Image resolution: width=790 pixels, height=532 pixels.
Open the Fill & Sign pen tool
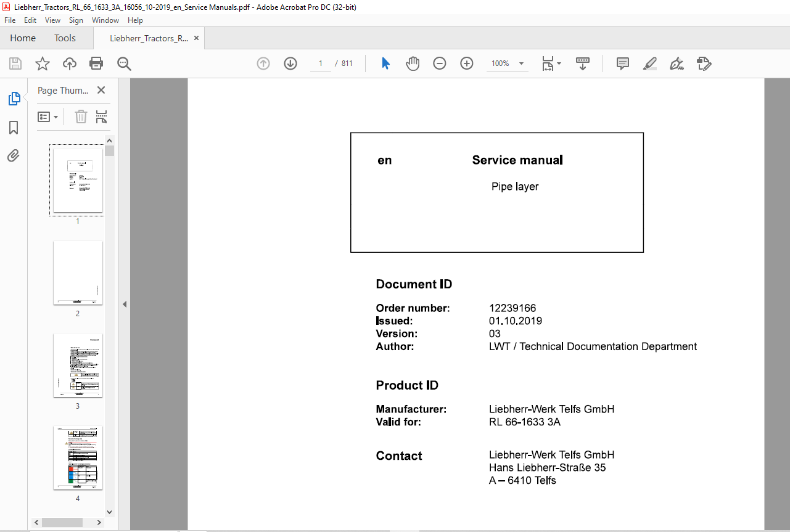(677, 63)
